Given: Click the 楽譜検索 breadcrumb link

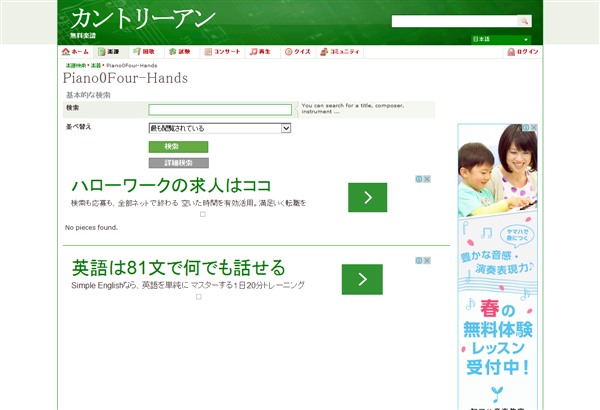Looking at the screenshot, I should [76, 65].
